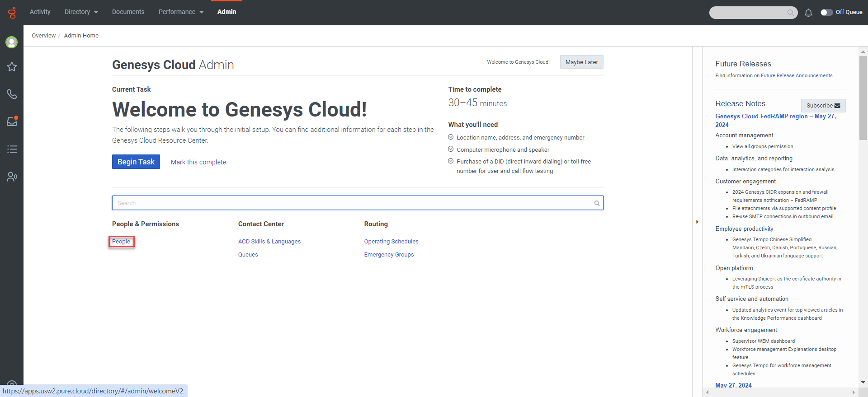Expand the Directory dropdown menu

tap(81, 12)
